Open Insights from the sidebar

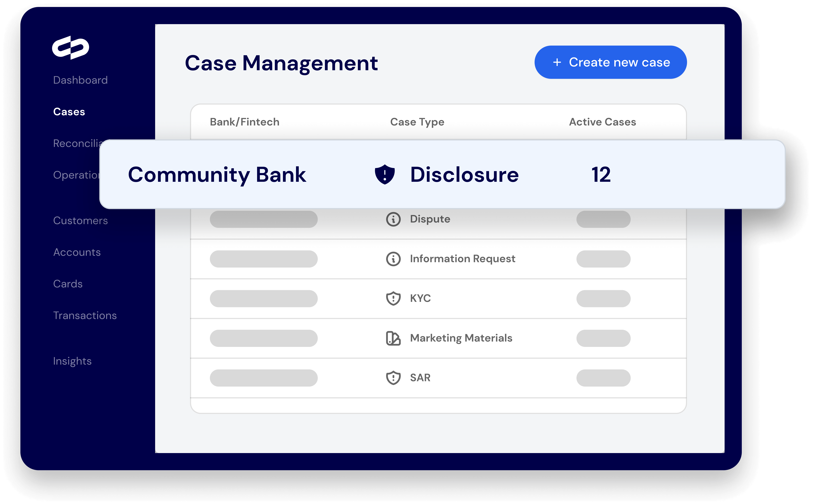[x=72, y=361]
